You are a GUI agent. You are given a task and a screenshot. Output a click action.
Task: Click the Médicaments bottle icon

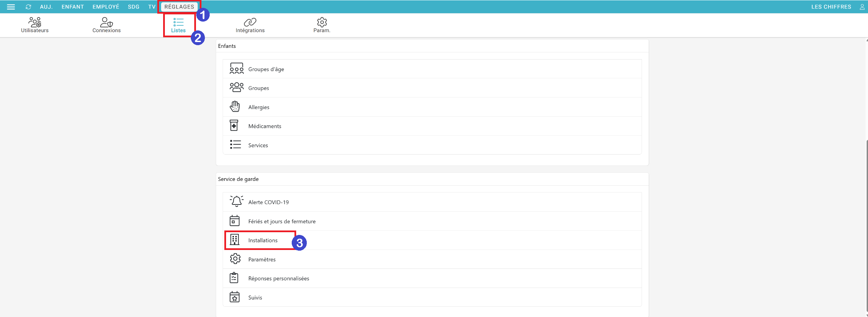tap(234, 126)
